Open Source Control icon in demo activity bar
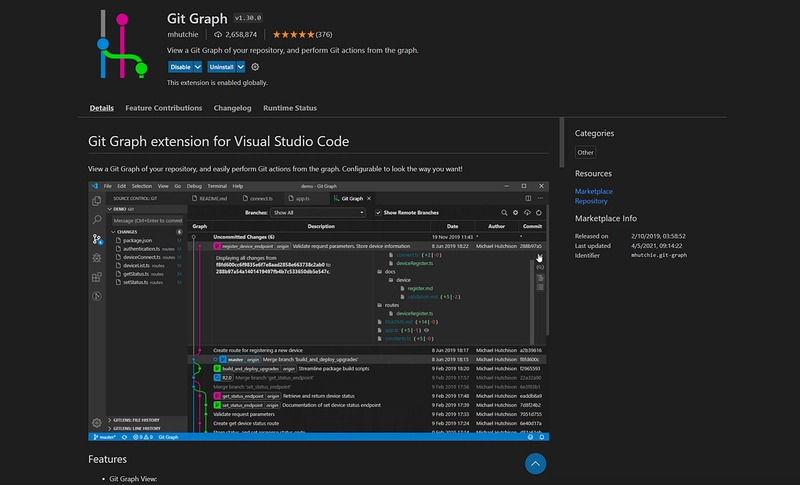 click(96, 239)
